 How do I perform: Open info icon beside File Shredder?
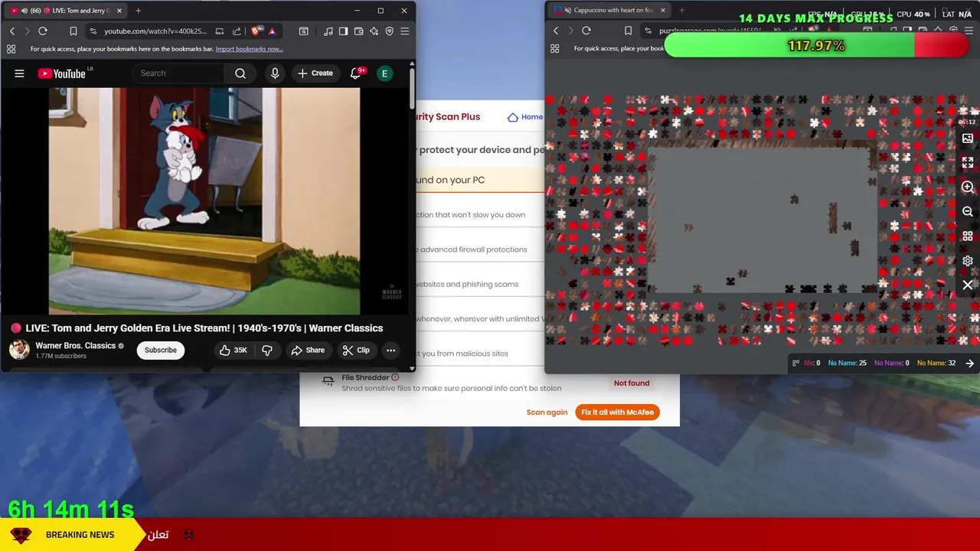coord(395,377)
